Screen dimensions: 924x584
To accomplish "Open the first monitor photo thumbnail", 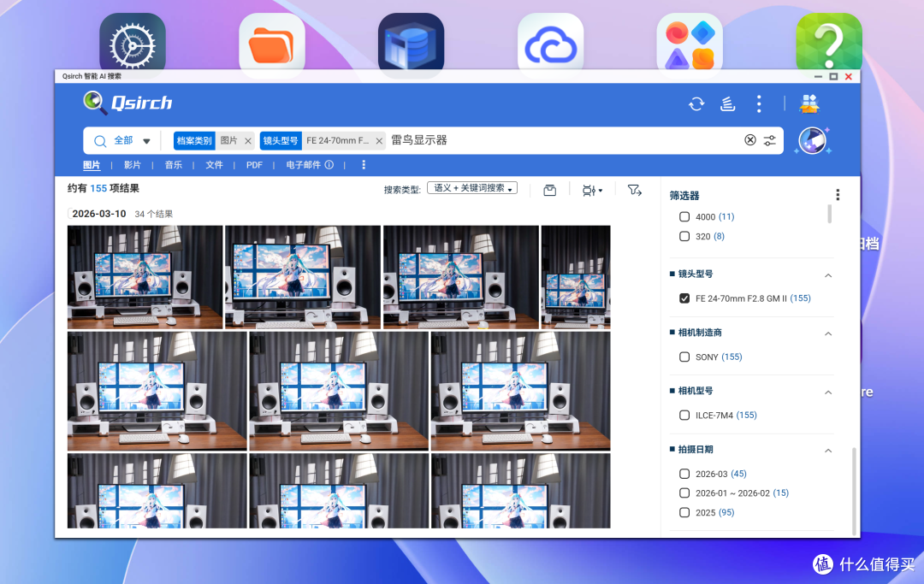I will (x=145, y=277).
